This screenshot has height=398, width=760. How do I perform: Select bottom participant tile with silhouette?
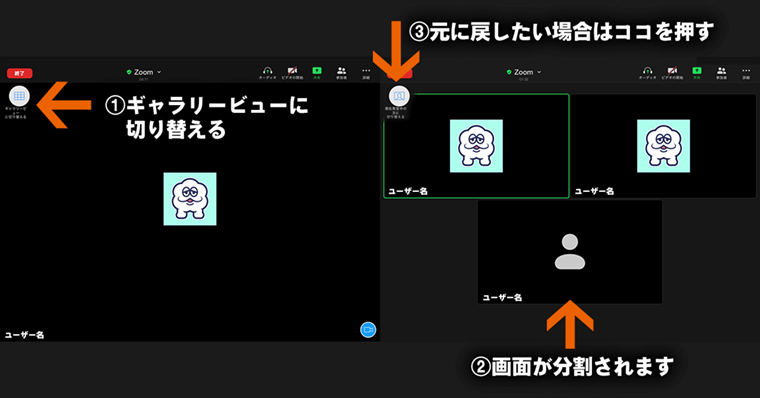(570, 252)
